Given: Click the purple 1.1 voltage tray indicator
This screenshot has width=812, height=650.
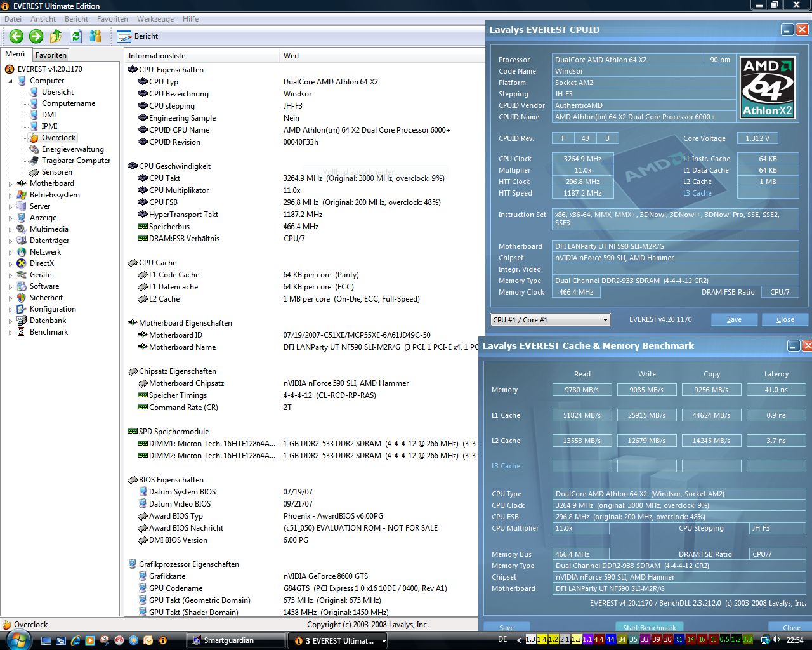Looking at the screenshot, I should click(587, 639).
